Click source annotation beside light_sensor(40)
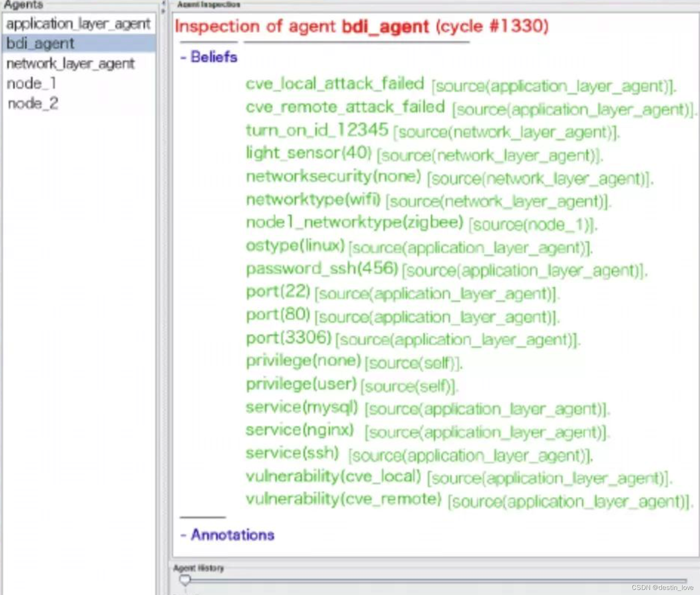This screenshot has width=700, height=595. [x=489, y=156]
